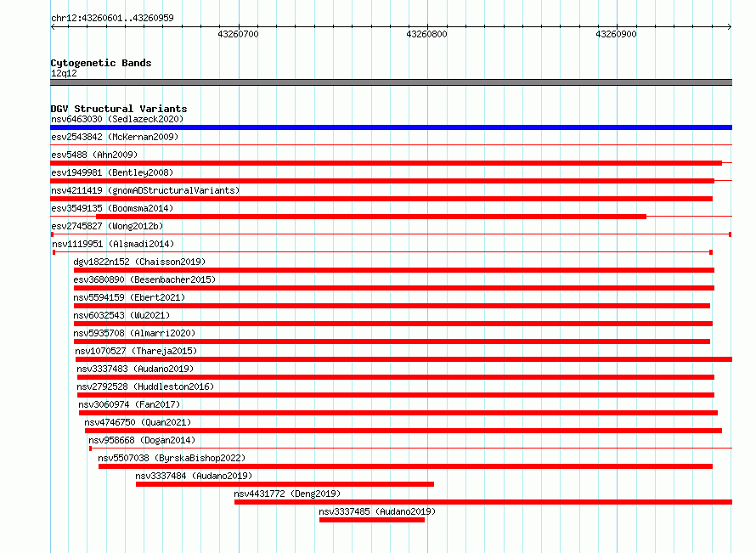756x553 pixels.
Task: Select the short red bar of nsv3337484
Action: coord(285,484)
